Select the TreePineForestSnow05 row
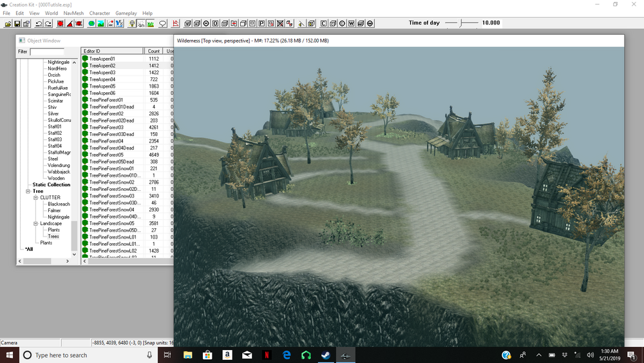Screen dimensions: 644x363 128,223
